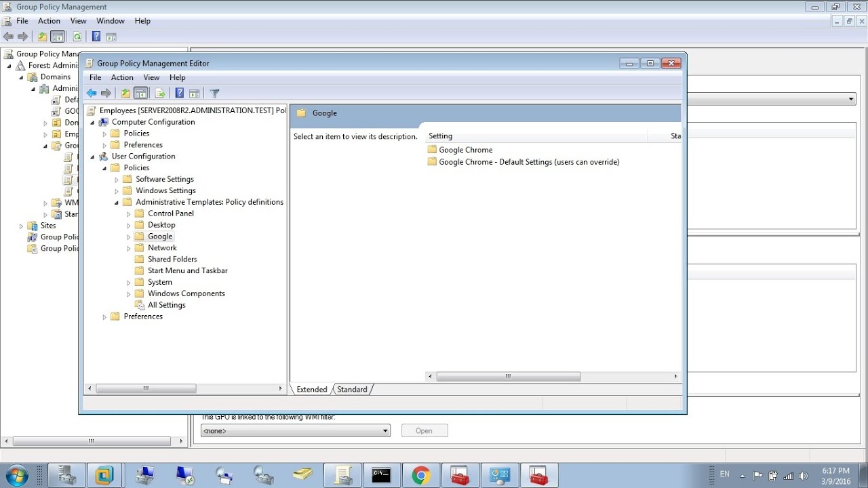Open the Windows Start button

click(16, 475)
